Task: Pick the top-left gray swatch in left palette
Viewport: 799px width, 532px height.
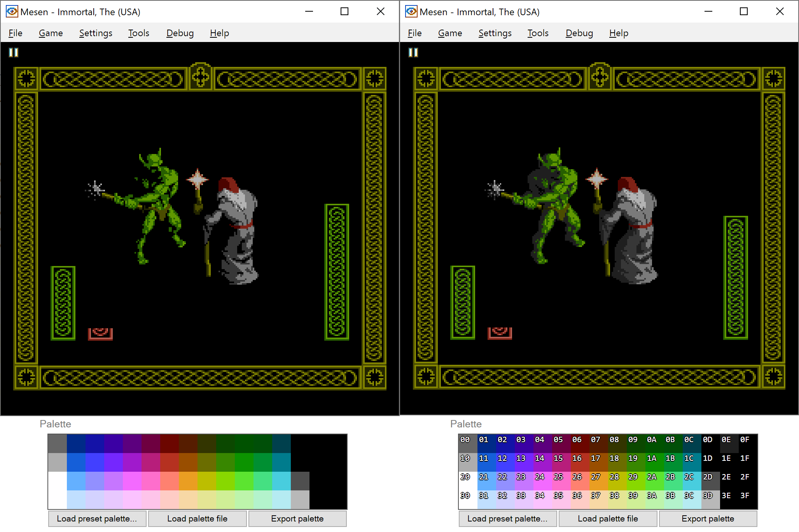Action: pyautogui.click(x=58, y=444)
